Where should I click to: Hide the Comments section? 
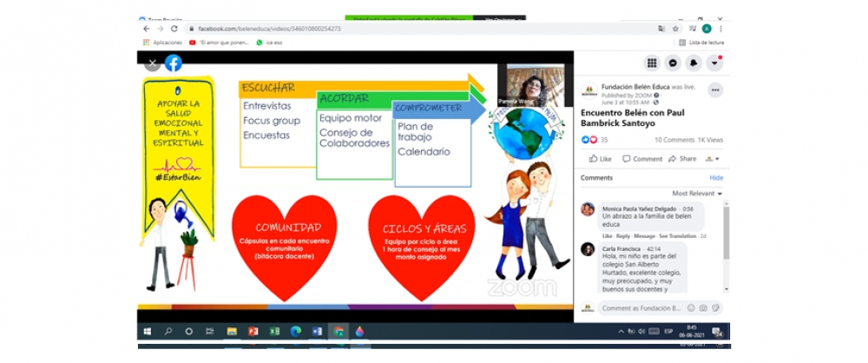716,178
